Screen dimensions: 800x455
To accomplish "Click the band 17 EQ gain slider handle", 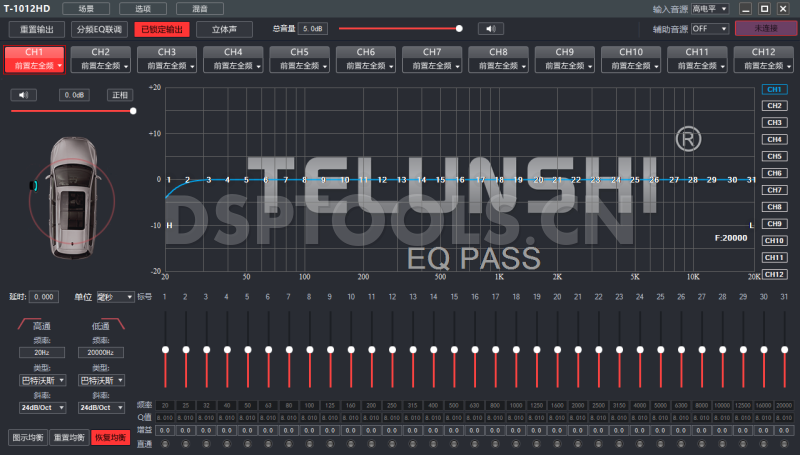I will tap(495, 349).
